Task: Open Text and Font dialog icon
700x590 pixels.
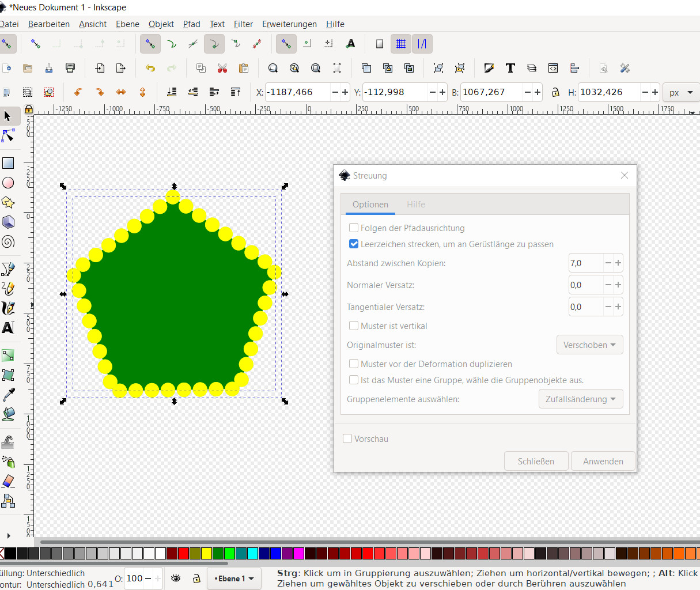Action: [510, 68]
